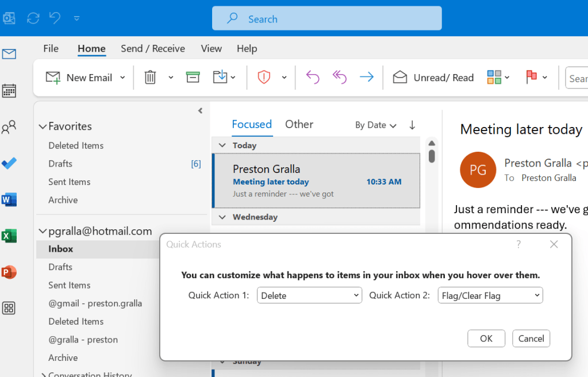Screen dimensions: 588x377
Task: Open Deleted Items under Favorites
Action: [x=76, y=145]
